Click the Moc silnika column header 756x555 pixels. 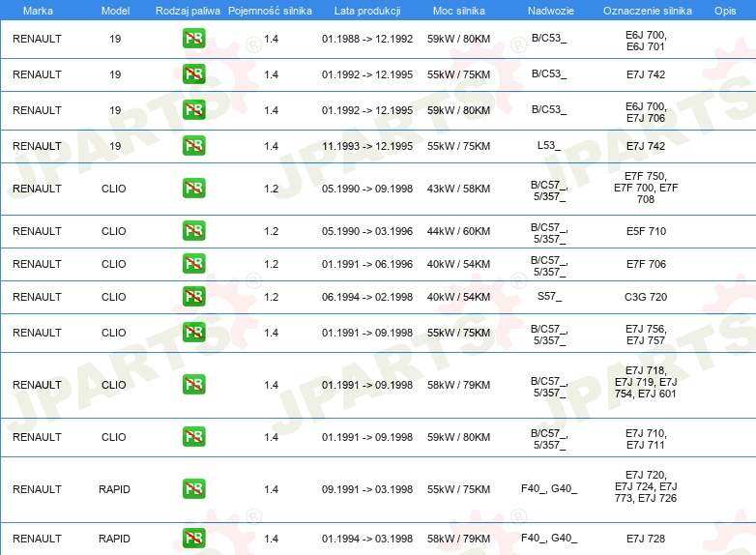(458, 11)
